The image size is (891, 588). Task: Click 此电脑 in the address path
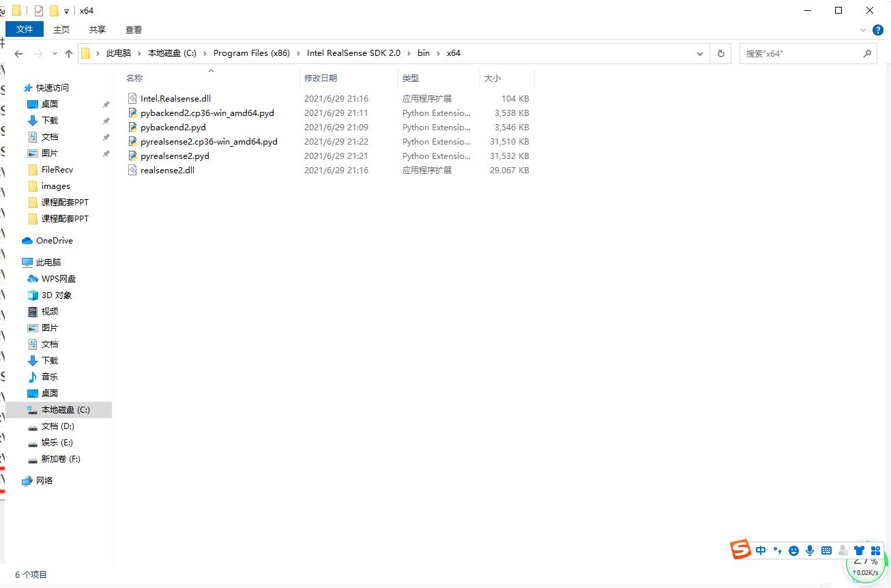118,53
